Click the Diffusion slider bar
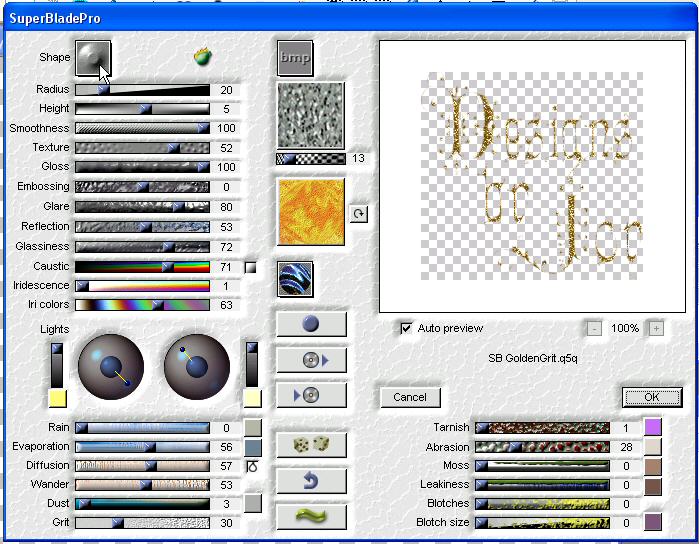This screenshot has height=544, width=699. (x=142, y=466)
